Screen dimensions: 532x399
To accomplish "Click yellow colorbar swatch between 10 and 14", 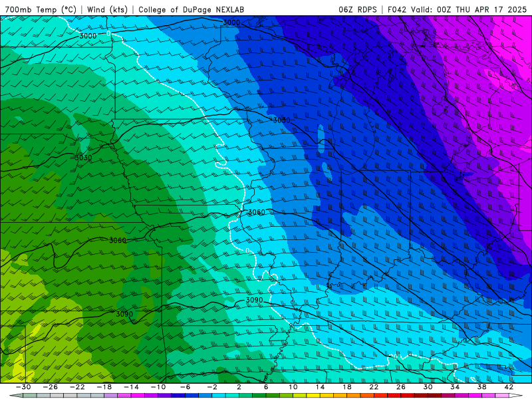I will coord(313,396).
